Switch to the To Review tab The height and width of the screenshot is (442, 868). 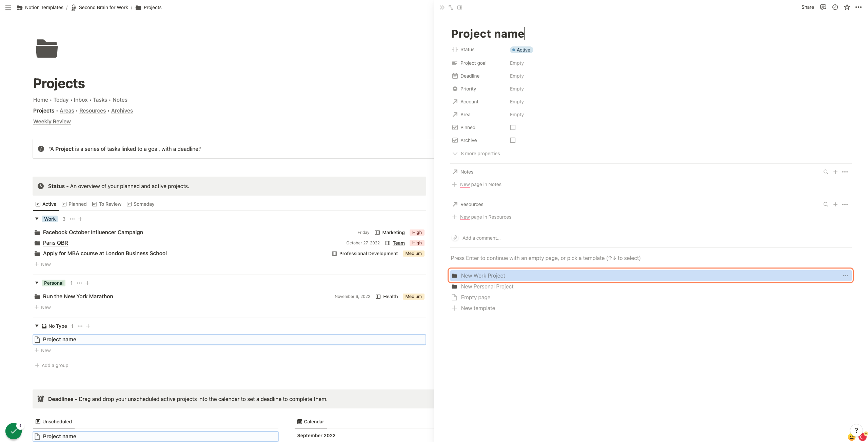107,204
